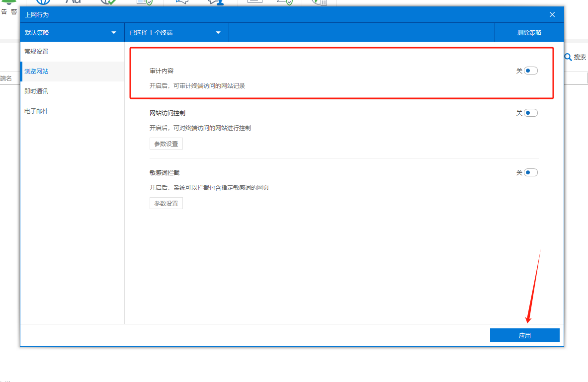588x382 pixels.
Task: Open the 已选择 1 个终端 dropdown
Action: tap(176, 33)
